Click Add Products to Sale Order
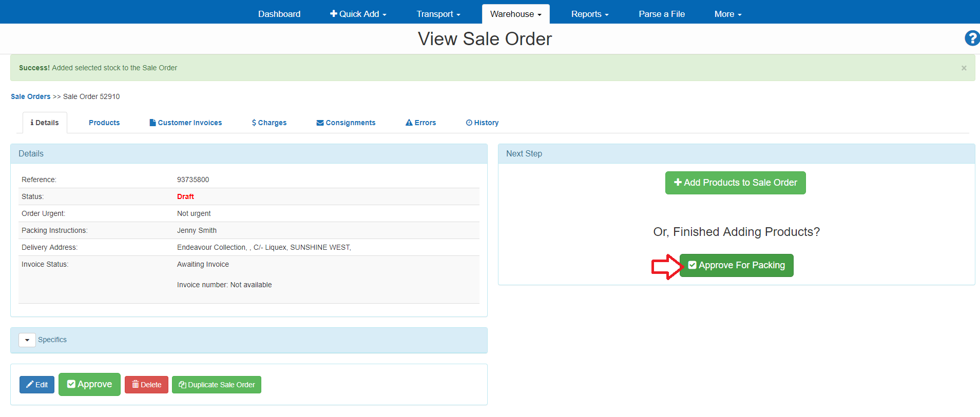This screenshot has width=980, height=417. tap(736, 183)
